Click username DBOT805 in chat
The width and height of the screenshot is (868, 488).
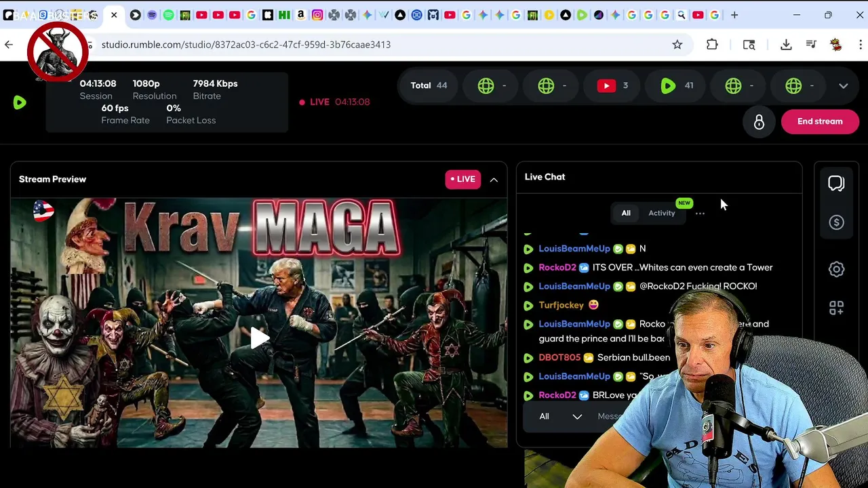click(559, 357)
